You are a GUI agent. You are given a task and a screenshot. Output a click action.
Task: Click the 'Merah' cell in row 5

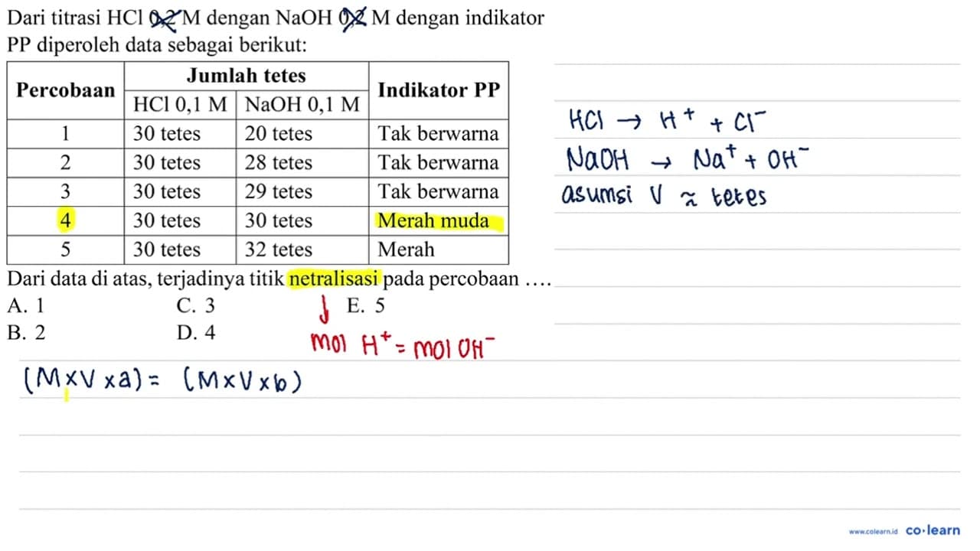[x=439, y=249]
